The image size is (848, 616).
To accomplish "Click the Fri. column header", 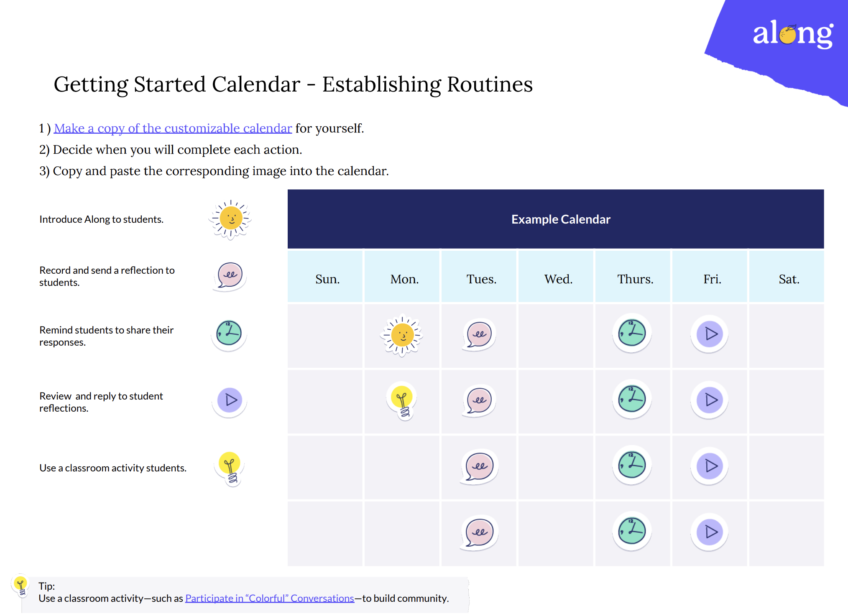I will (x=712, y=279).
